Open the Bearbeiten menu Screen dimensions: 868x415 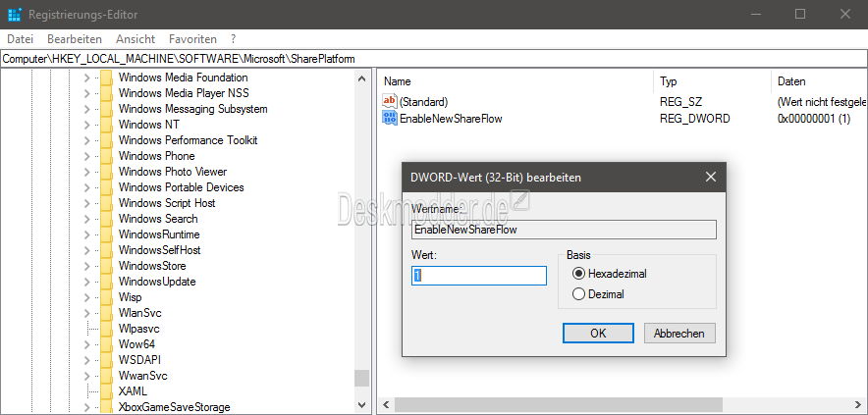(75, 39)
